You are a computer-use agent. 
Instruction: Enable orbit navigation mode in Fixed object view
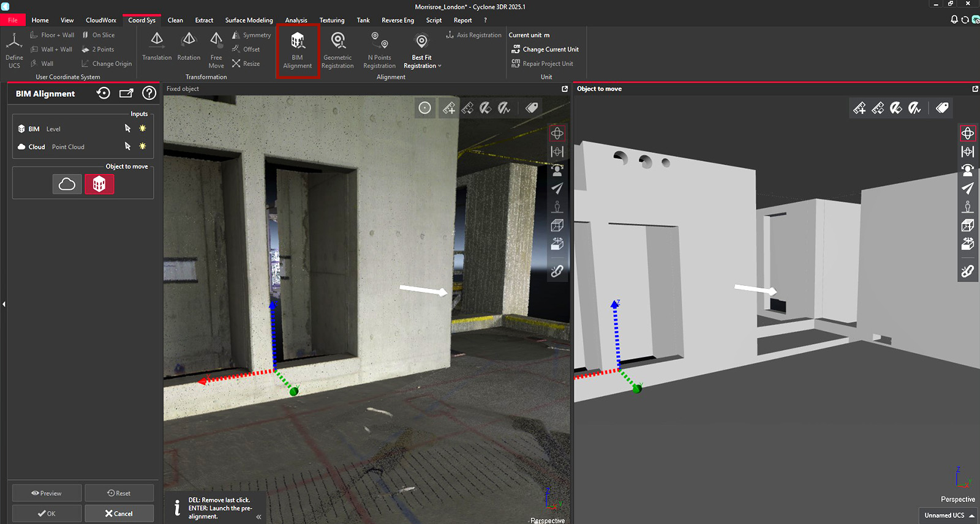557,133
